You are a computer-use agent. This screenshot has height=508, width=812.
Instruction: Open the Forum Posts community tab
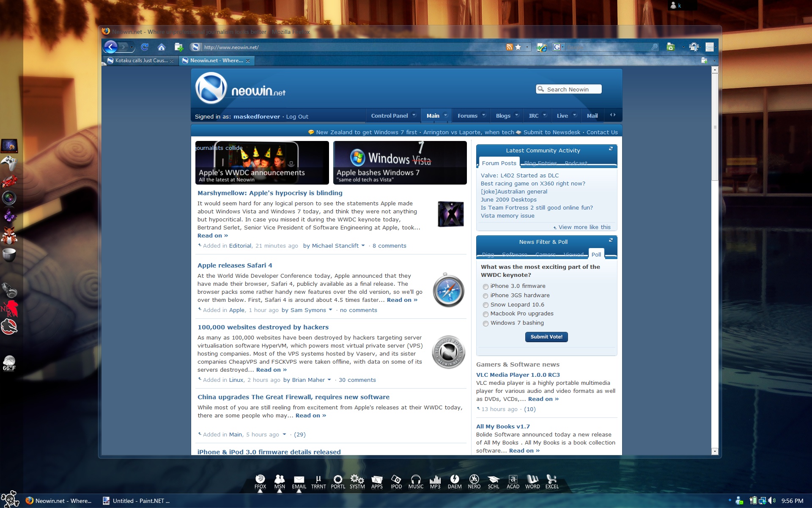[499, 163]
